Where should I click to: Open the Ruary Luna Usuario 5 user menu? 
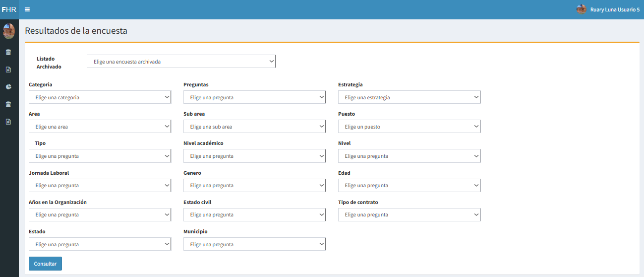tap(615, 9)
